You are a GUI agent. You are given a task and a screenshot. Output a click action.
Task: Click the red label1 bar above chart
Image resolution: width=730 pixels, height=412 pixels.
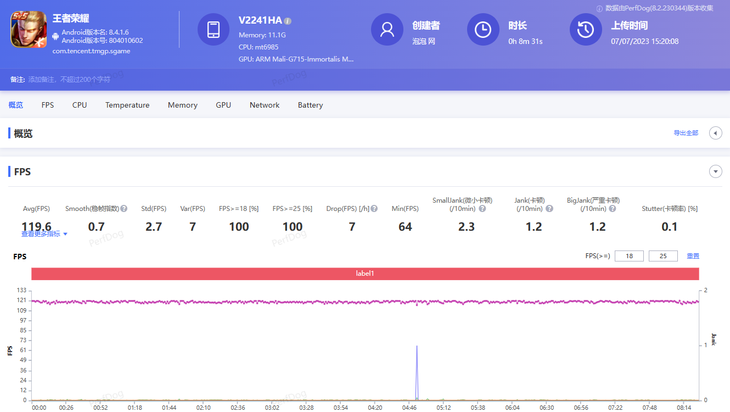(365, 274)
